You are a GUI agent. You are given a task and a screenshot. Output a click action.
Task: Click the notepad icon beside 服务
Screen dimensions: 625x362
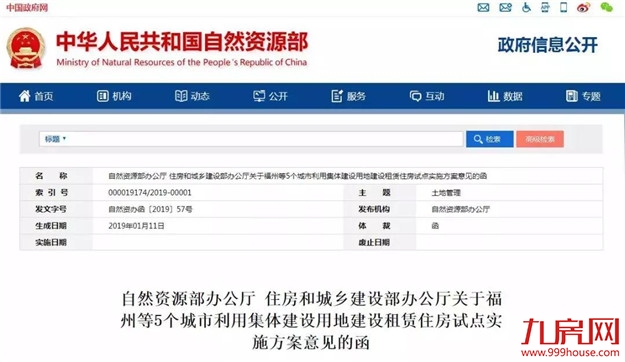coord(337,96)
